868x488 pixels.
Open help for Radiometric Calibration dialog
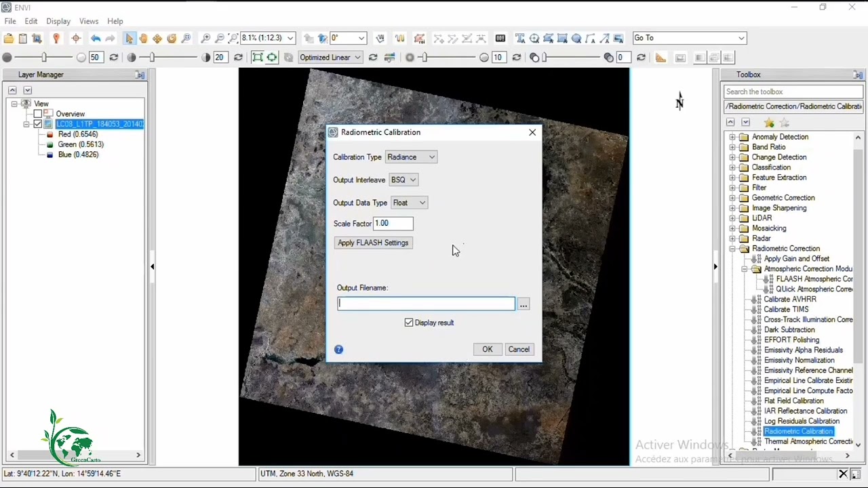click(x=338, y=350)
